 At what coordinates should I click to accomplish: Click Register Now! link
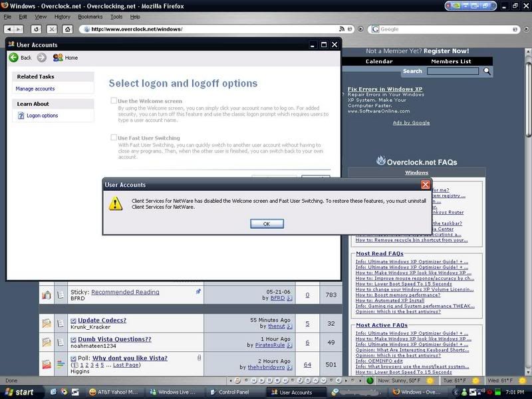click(446, 51)
